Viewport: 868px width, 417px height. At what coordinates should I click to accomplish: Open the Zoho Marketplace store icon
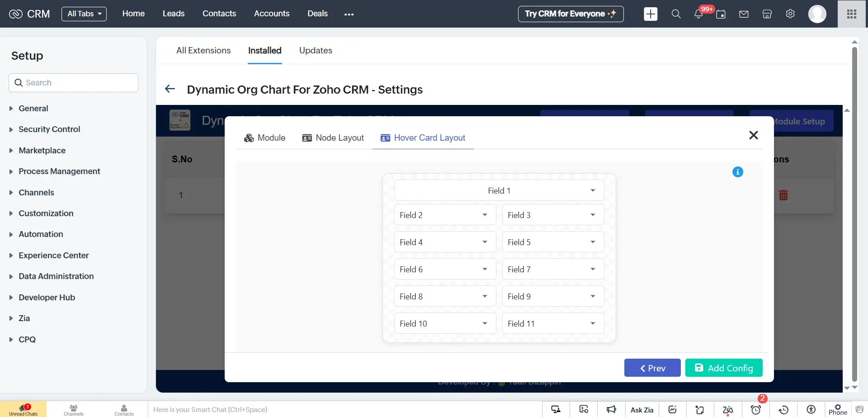coord(767,14)
